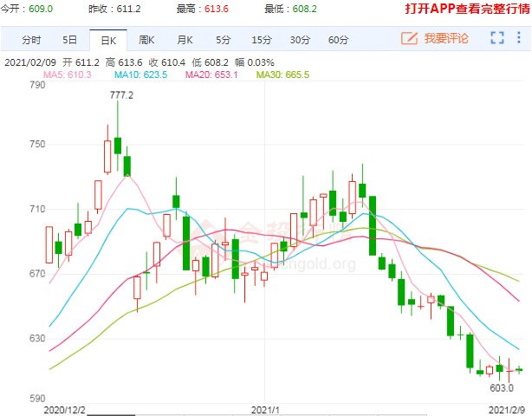This screenshot has width=532, height=416.
Task: Click the comment pencil icon
Action: (x=409, y=38)
